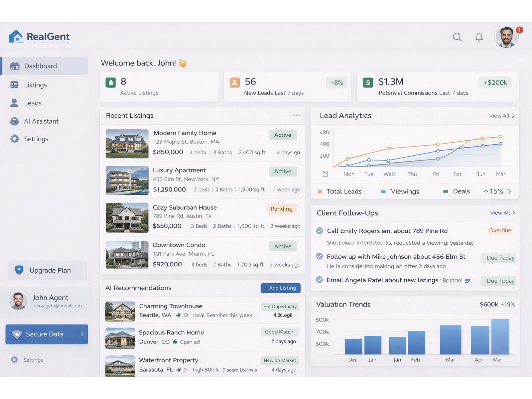532x399 pixels.
Task: Toggle the Email Angela Patel checkbox
Action: [x=320, y=280]
